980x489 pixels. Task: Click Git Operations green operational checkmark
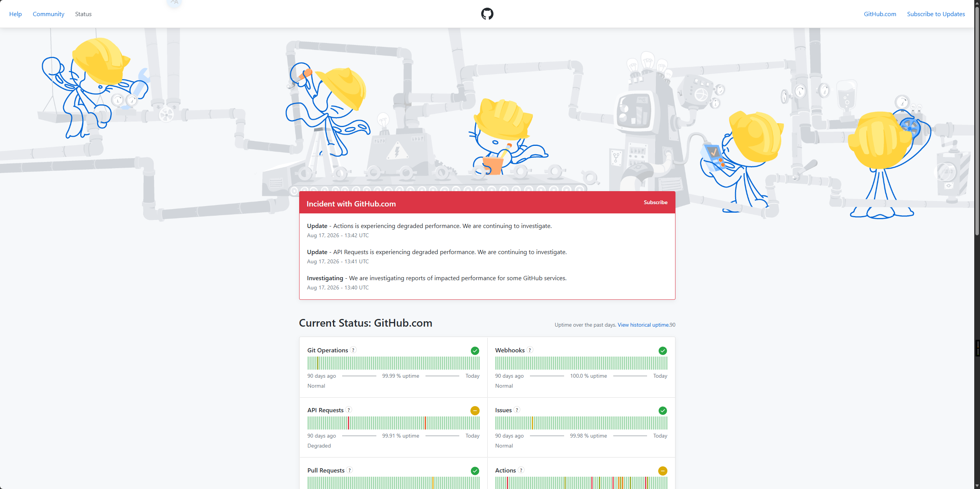click(x=475, y=351)
